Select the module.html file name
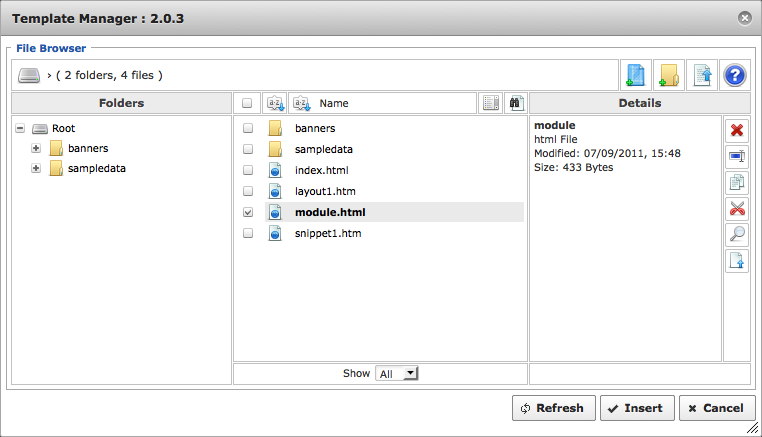The height and width of the screenshot is (437, 762). [x=330, y=212]
